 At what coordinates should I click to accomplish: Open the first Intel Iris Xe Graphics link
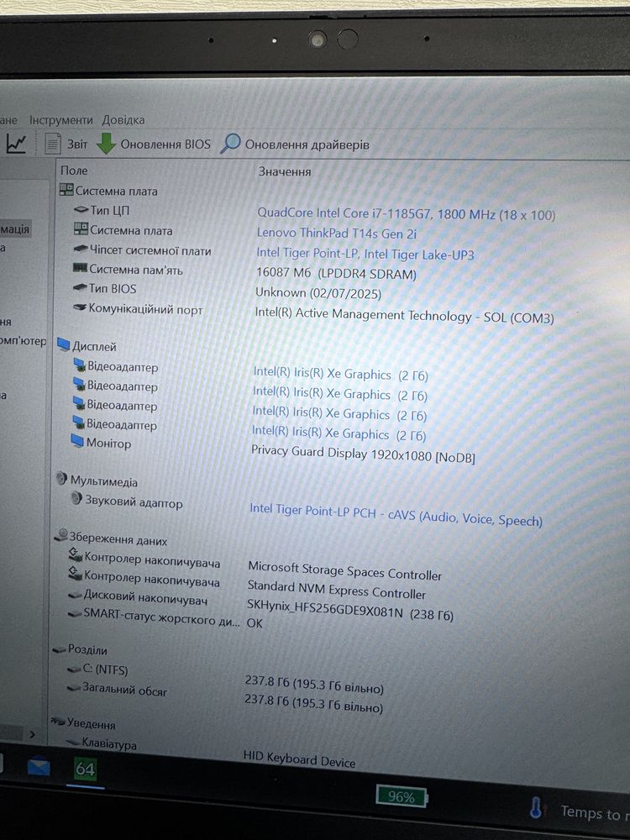[340, 374]
